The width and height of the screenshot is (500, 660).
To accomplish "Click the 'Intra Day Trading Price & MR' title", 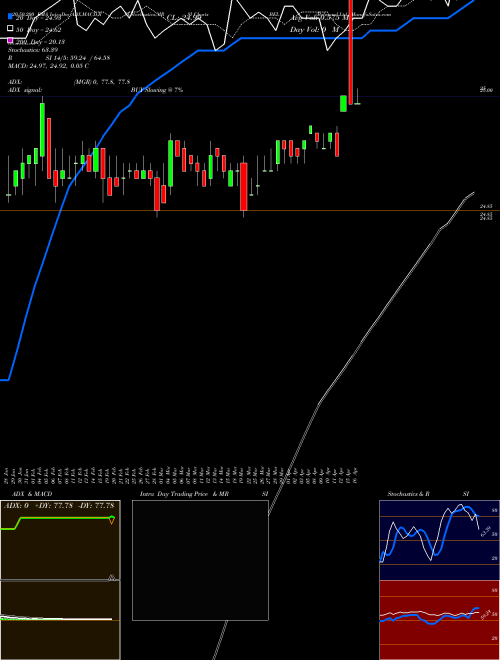I will coord(184,494).
